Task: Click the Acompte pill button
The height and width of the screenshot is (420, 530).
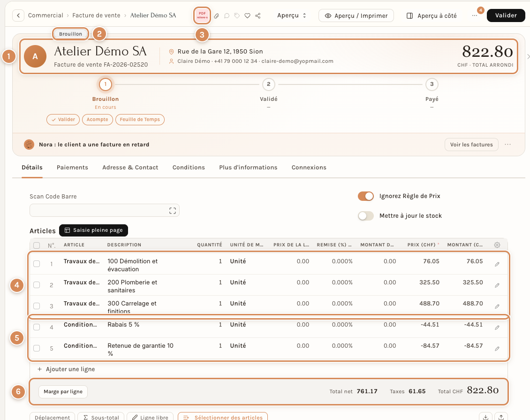Action: 98,119
